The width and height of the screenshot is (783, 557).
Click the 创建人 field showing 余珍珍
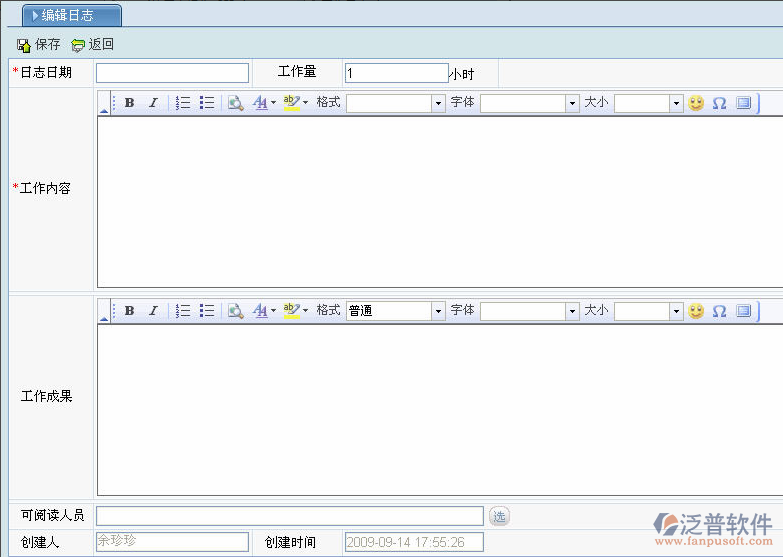click(x=172, y=542)
